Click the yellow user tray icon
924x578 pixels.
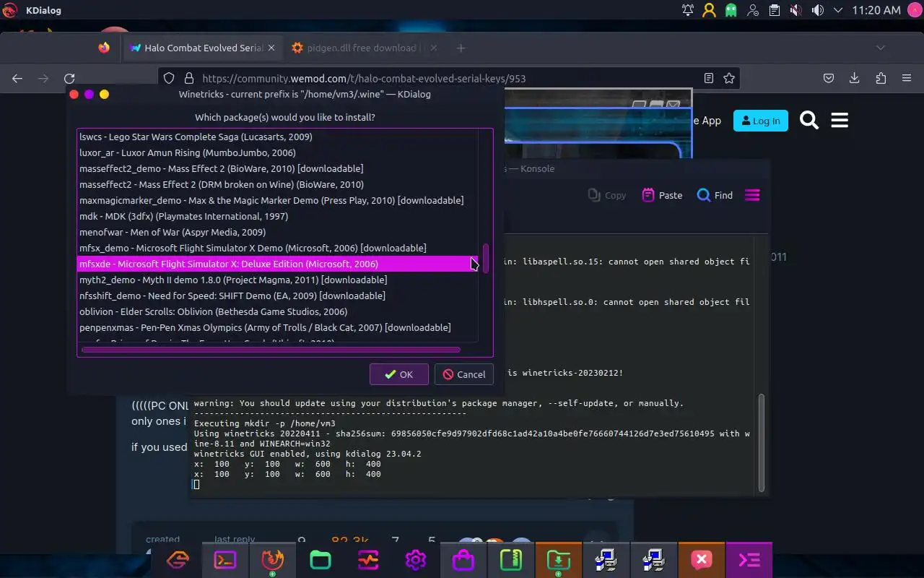coord(710,10)
